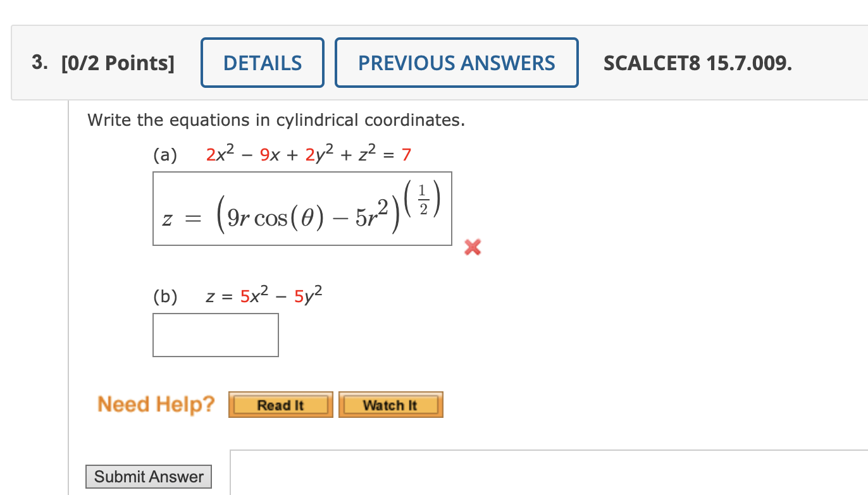The width and height of the screenshot is (868, 495).
Task: Submit Answer for question 3
Action: point(148,477)
